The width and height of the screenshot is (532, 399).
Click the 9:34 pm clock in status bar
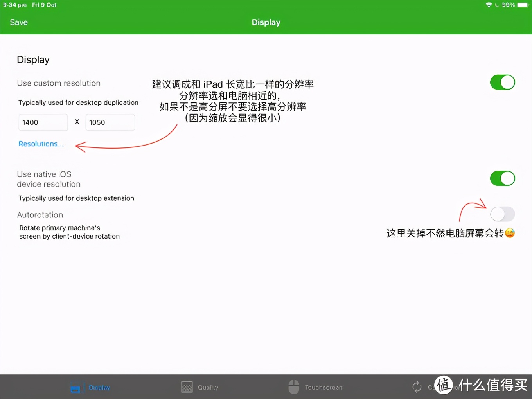coord(14,5)
